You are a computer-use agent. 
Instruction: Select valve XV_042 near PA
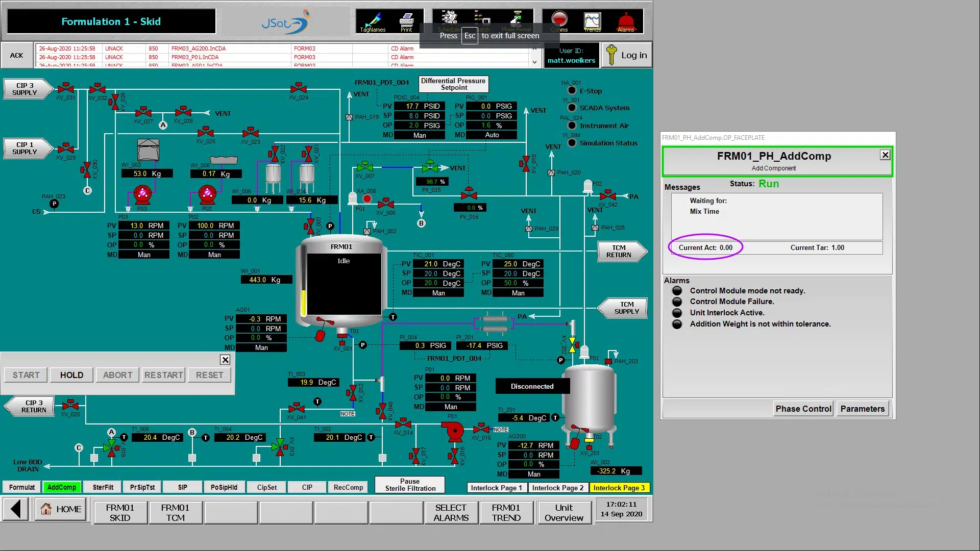(607, 195)
